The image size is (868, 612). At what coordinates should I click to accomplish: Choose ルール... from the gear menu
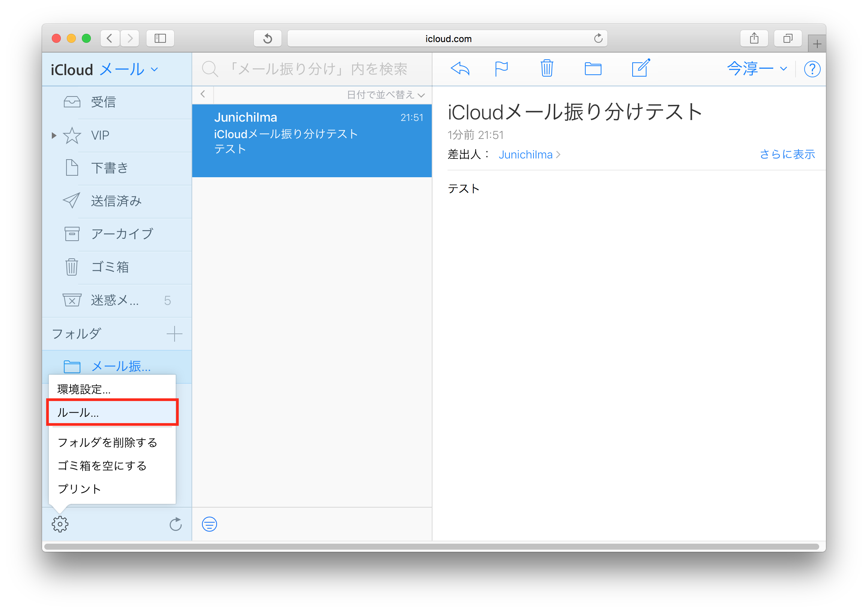tap(112, 412)
